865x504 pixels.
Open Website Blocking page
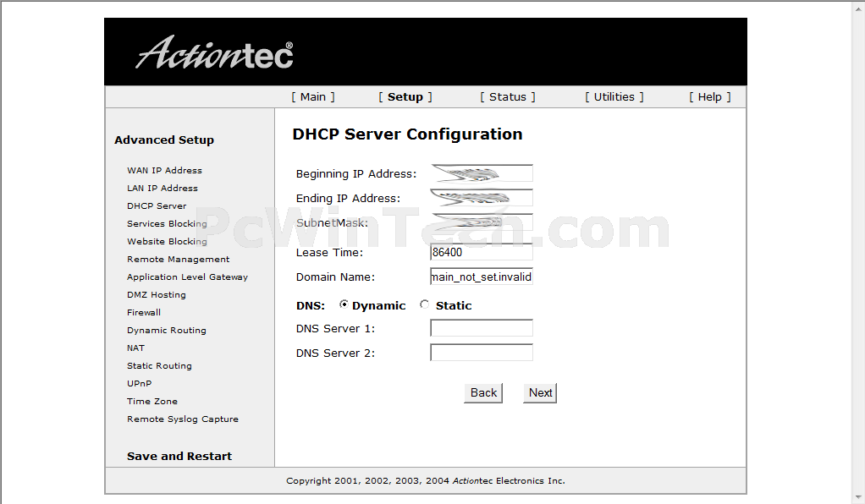tap(167, 242)
